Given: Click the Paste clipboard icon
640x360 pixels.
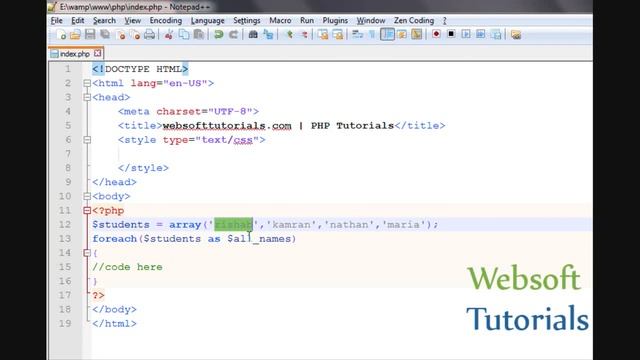Looking at the screenshot, I should coord(199,35).
